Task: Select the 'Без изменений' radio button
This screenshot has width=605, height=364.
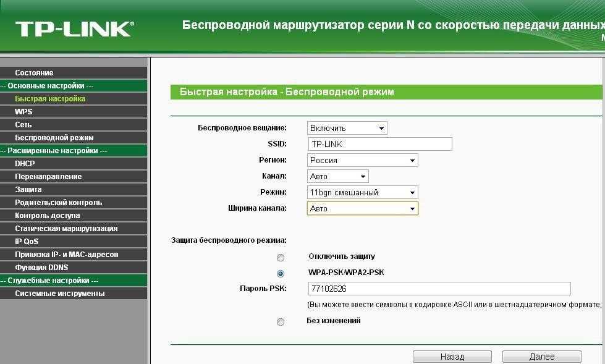Action: [281, 322]
